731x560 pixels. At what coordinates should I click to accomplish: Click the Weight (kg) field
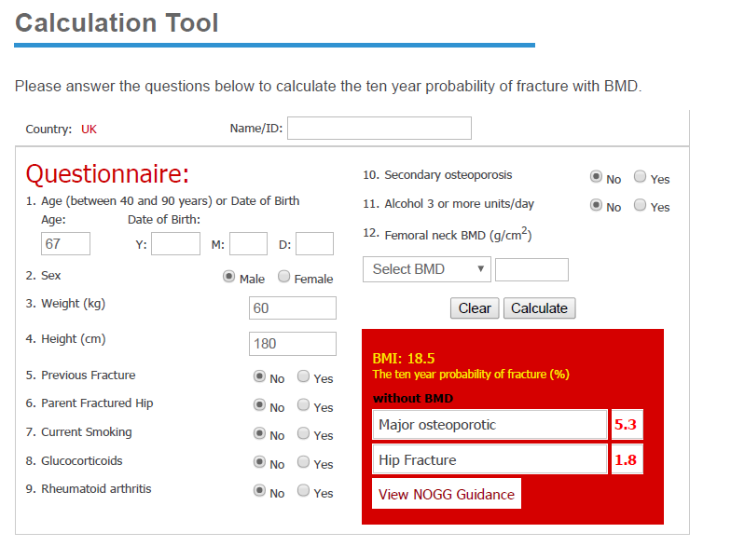pyautogui.click(x=292, y=308)
